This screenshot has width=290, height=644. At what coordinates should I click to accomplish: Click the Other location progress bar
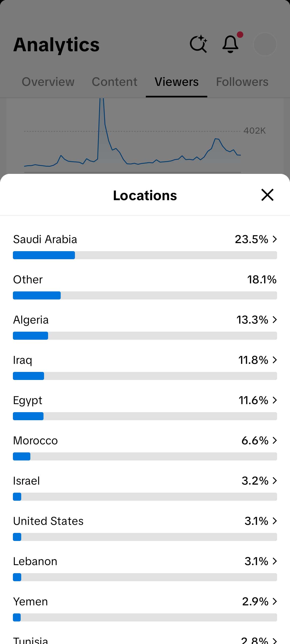click(145, 295)
